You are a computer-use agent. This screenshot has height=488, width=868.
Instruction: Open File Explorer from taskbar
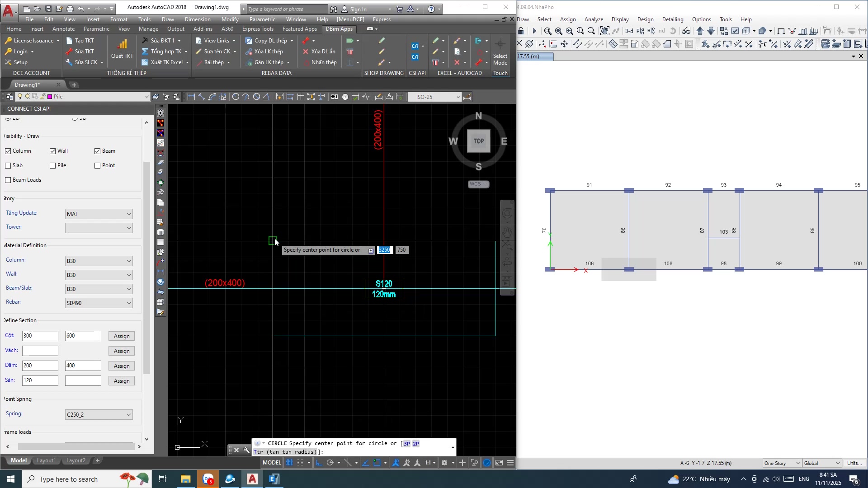186,479
